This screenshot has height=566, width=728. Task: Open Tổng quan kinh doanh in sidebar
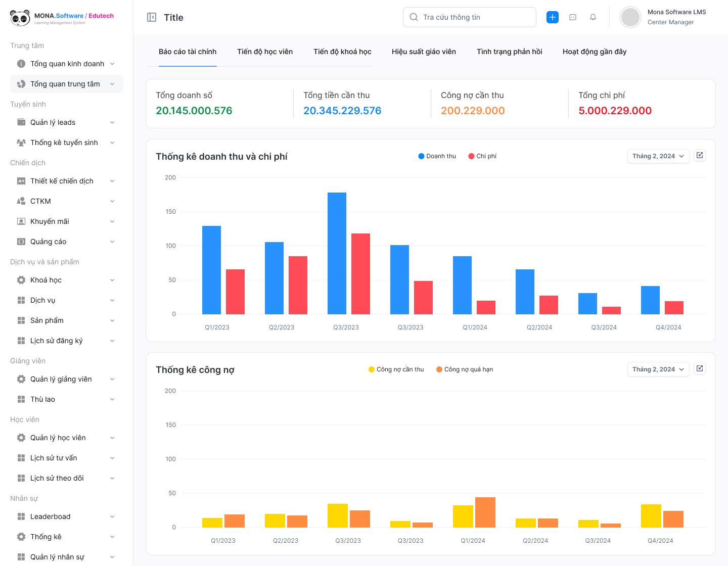[66, 64]
